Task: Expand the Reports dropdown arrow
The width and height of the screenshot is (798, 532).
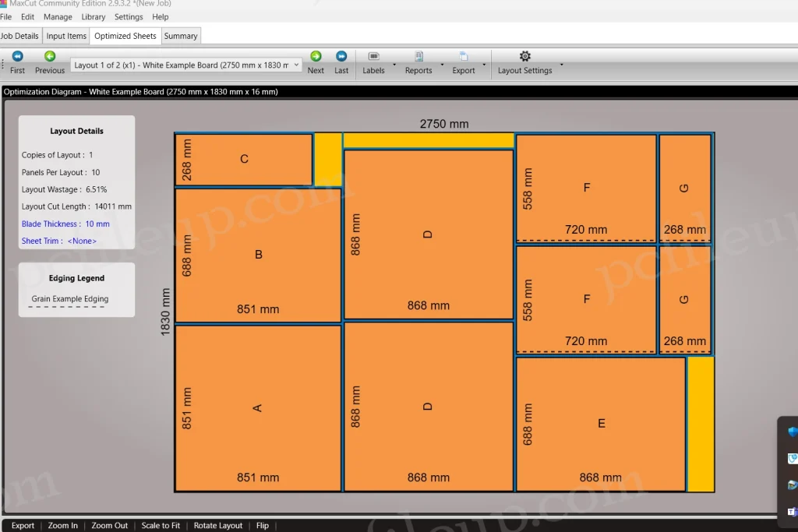Action: click(442, 65)
